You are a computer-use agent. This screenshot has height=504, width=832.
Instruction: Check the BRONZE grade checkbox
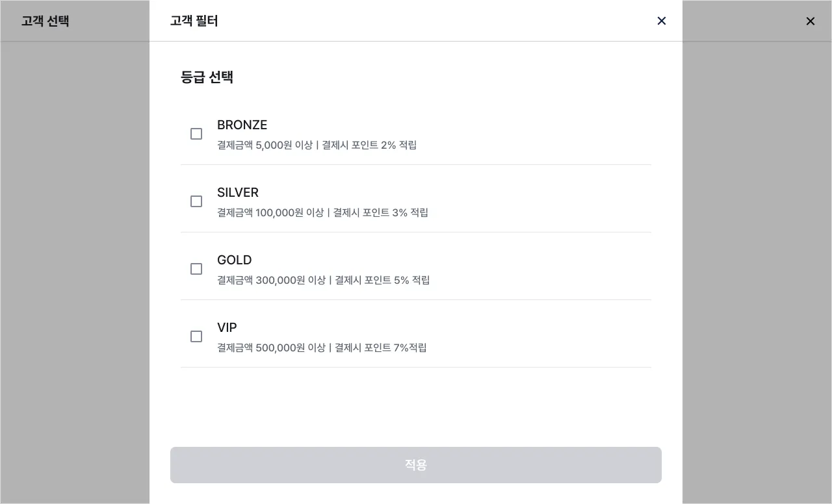[x=196, y=134]
